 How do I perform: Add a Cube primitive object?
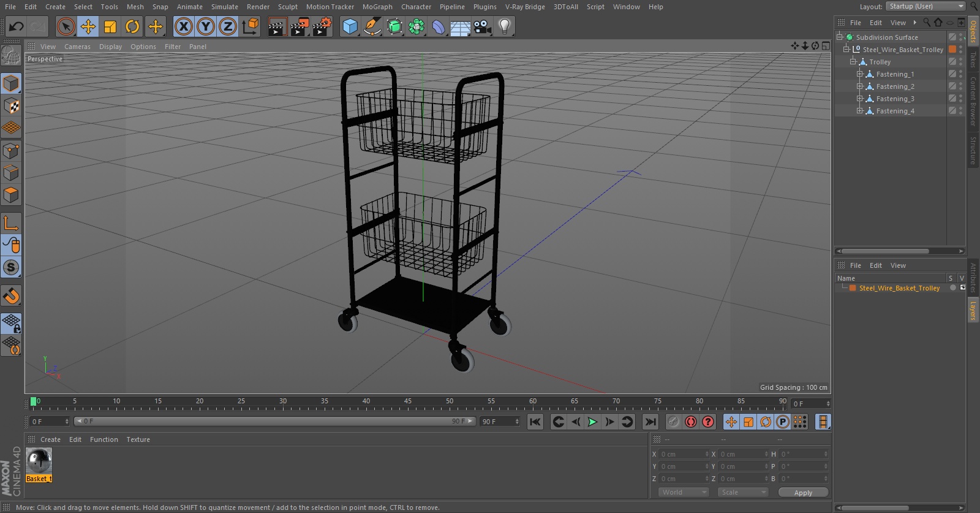pyautogui.click(x=350, y=26)
